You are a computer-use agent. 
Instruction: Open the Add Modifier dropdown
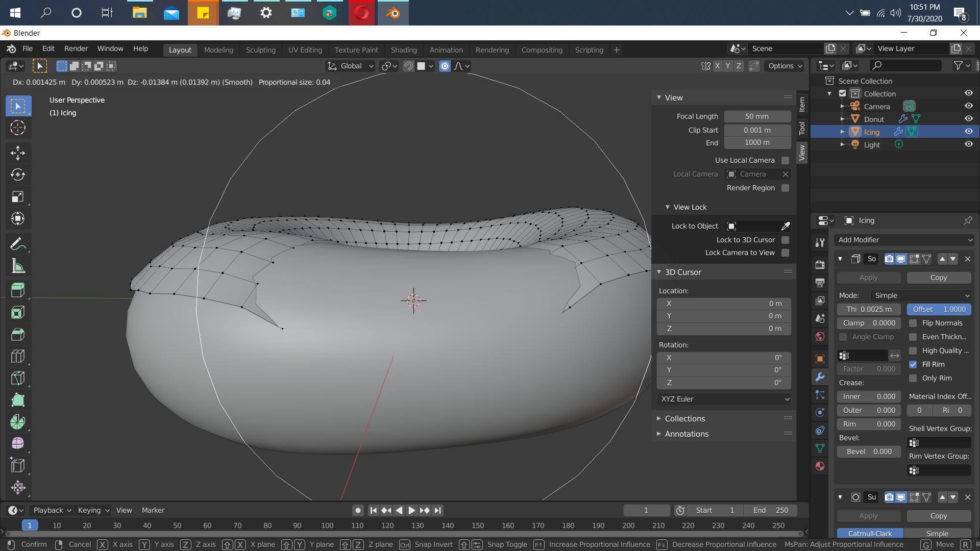(x=904, y=240)
